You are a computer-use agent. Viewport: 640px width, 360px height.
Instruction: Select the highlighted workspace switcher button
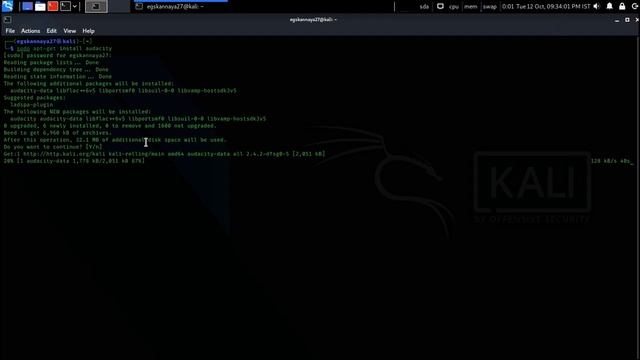(96, 6)
